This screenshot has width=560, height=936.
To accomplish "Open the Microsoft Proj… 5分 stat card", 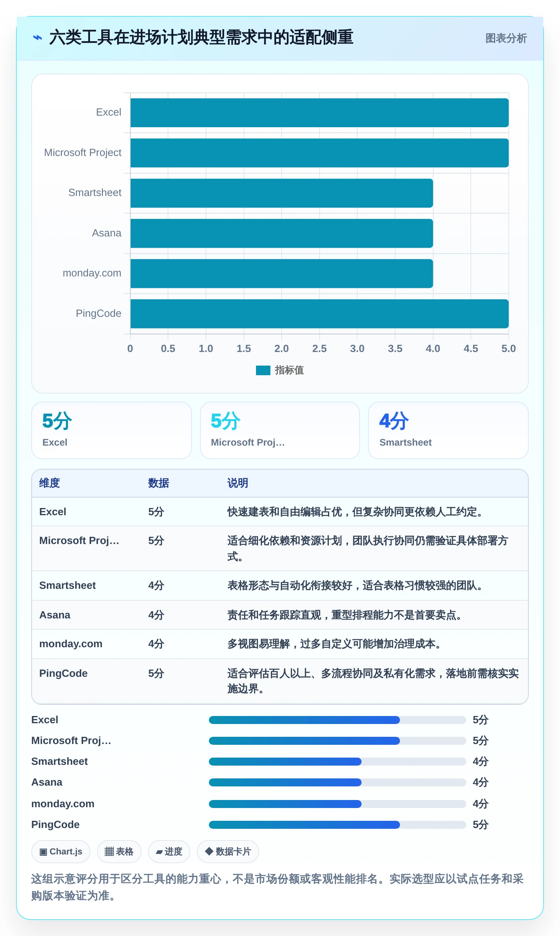I will [x=280, y=430].
